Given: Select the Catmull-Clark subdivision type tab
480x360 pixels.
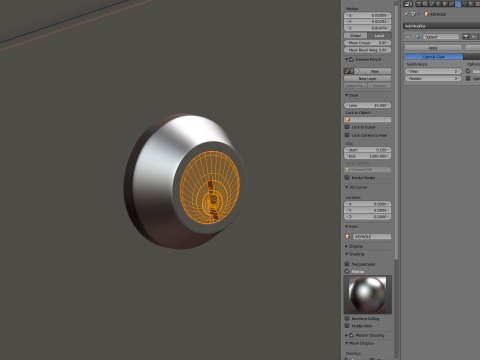Looking at the screenshot, I should (434, 57).
